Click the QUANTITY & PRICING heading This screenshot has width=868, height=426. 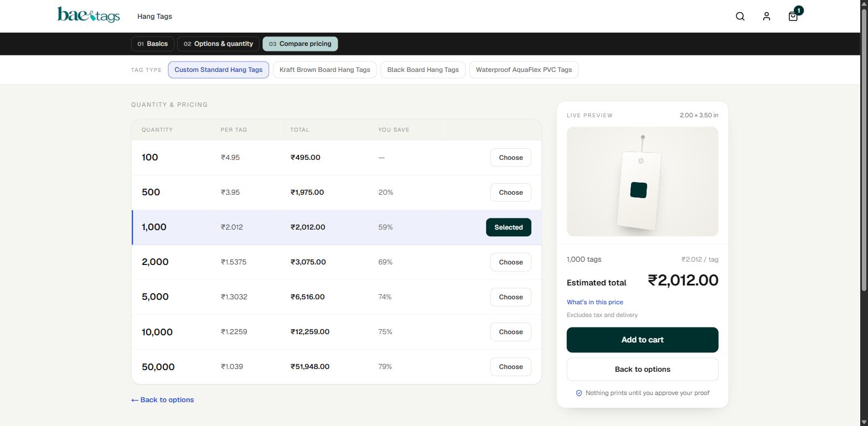169,105
